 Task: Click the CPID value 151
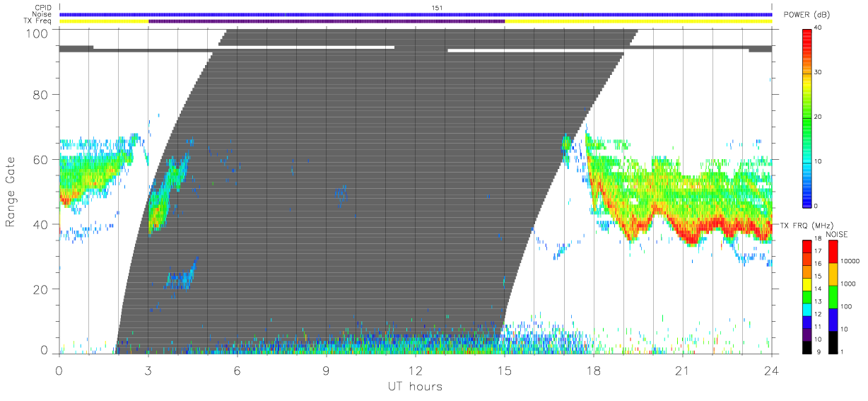pyautogui.click(x=438, y=8)
